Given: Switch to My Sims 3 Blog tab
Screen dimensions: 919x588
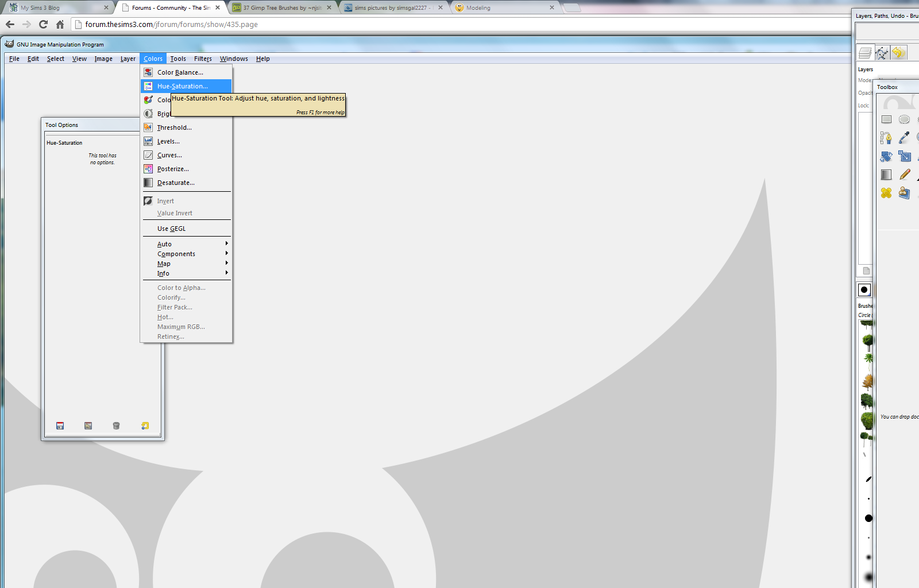Looking at the screenshot, I should pos(57,7).
